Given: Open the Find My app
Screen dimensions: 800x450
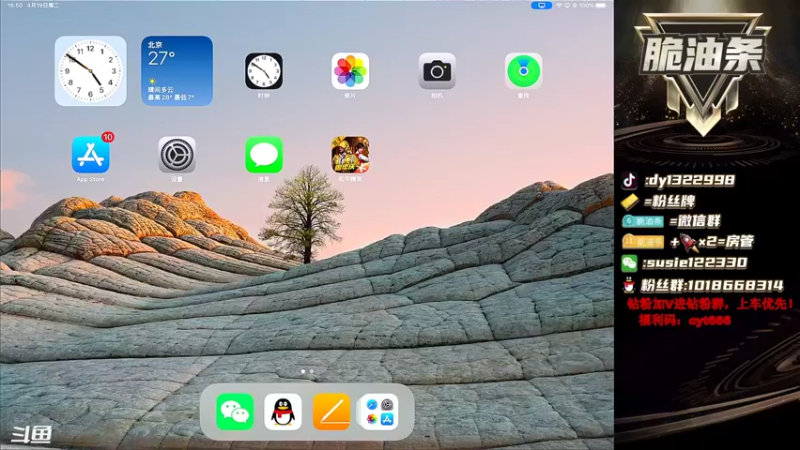Looking at the screenshot, I should point(523,71).
